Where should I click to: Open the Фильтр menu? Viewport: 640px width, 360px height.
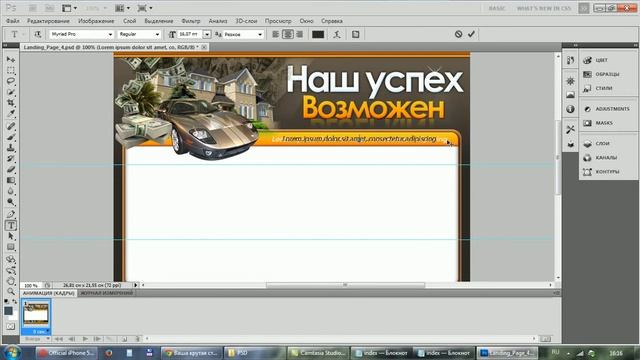point(191,21)
